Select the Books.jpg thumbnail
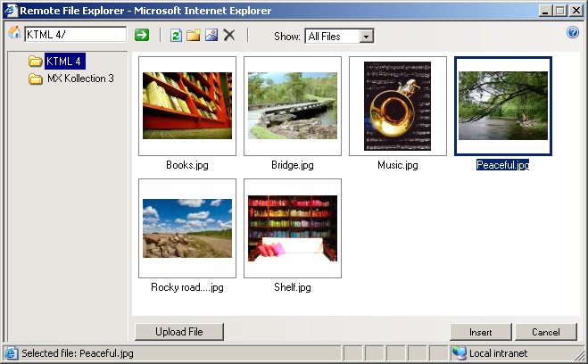The image size is (588, 364). tap(187, 106)
